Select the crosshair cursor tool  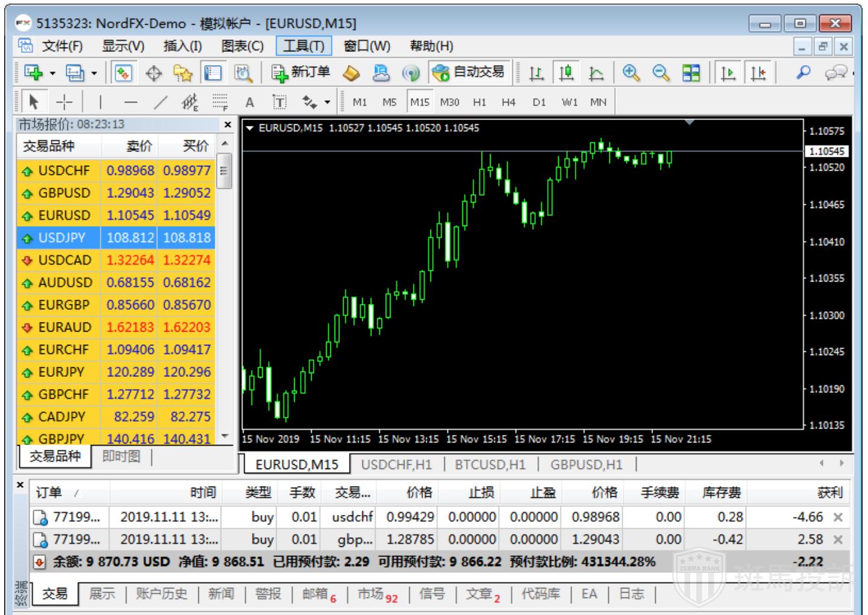tap(64, 102)
